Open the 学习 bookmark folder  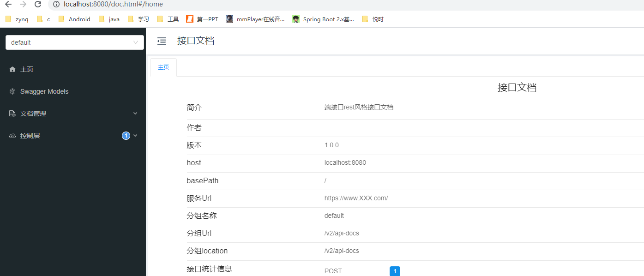point(138,19)
